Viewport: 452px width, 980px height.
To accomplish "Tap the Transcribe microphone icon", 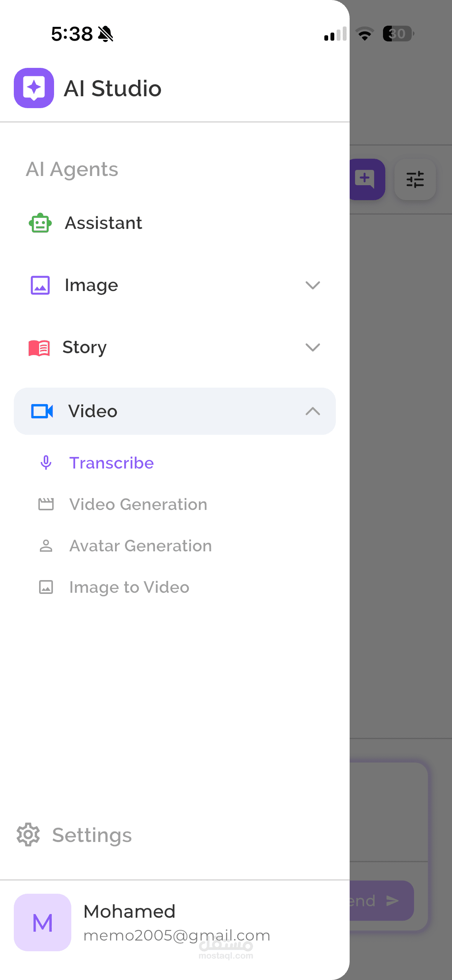I will [46, 463].
